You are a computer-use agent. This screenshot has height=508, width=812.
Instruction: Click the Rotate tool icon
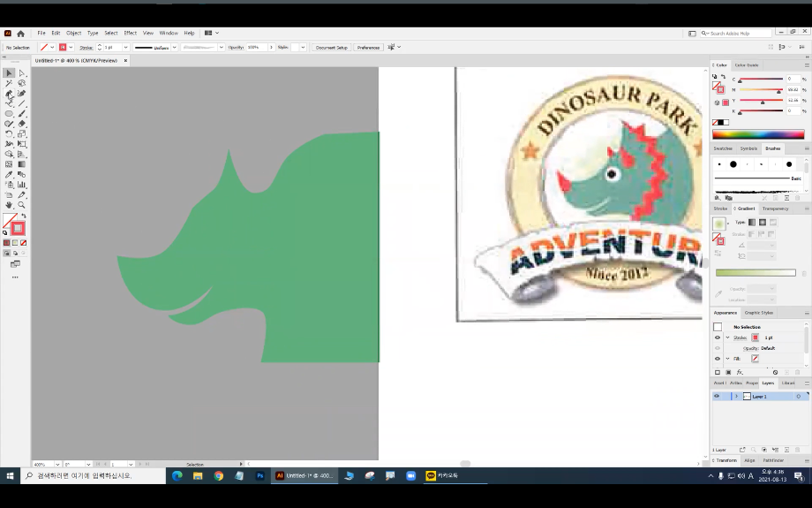pos(9,134)
